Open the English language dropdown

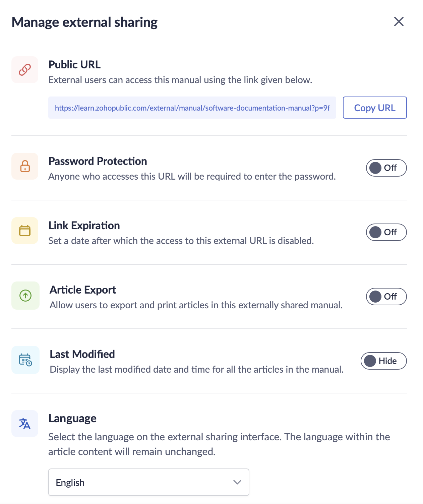click(x=148, y=482)
